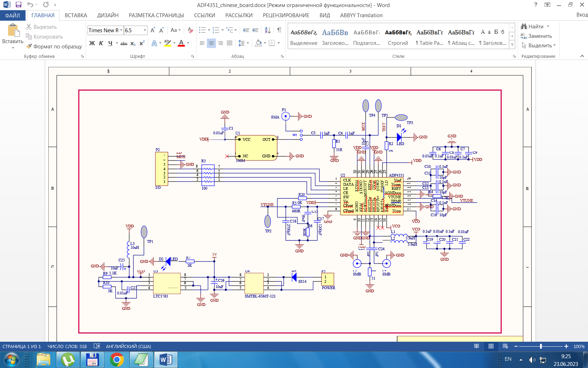Show paragraph marks with the pilcrow icon

pyautogui.click(x=279, y=30)
